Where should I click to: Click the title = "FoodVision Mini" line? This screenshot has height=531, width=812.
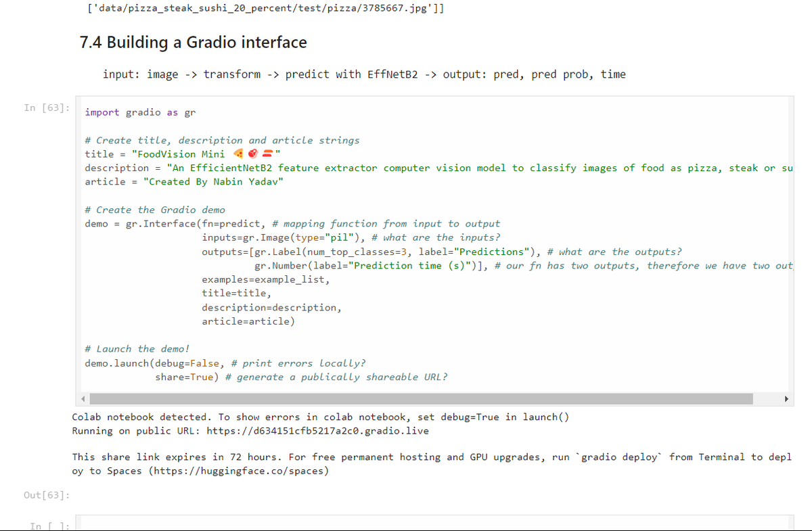[x=183, y=154]
